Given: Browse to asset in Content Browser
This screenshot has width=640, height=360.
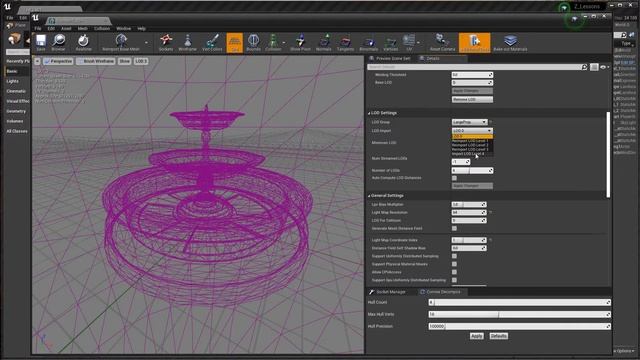Looking at the screenshot, I should (58, 42).
